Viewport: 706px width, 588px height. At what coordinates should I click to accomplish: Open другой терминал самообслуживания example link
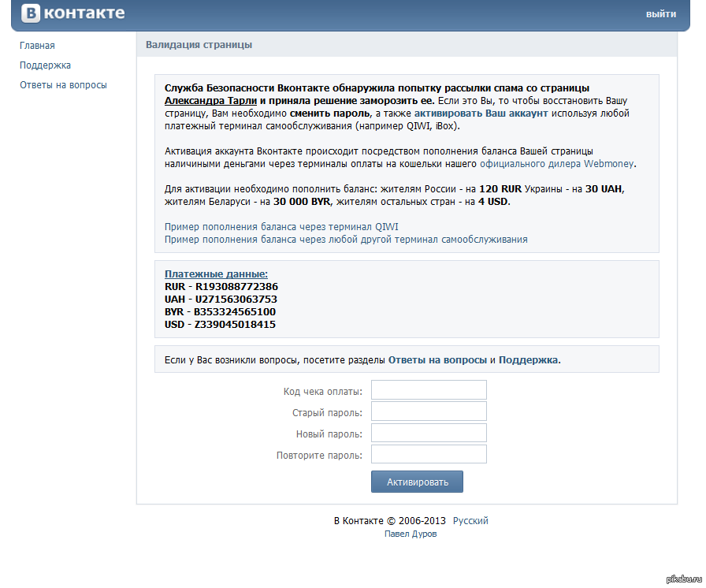click(x=346, y=240)
